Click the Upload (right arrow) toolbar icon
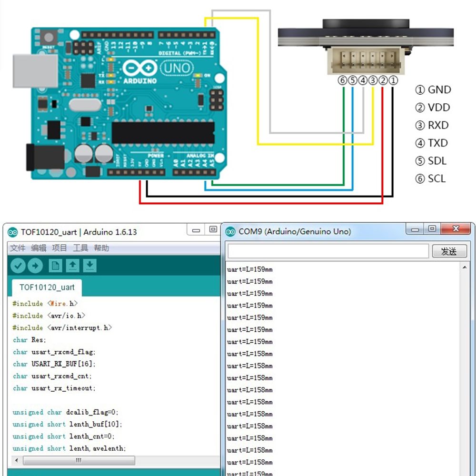476x476 pixels. click(x=35, y=265)
